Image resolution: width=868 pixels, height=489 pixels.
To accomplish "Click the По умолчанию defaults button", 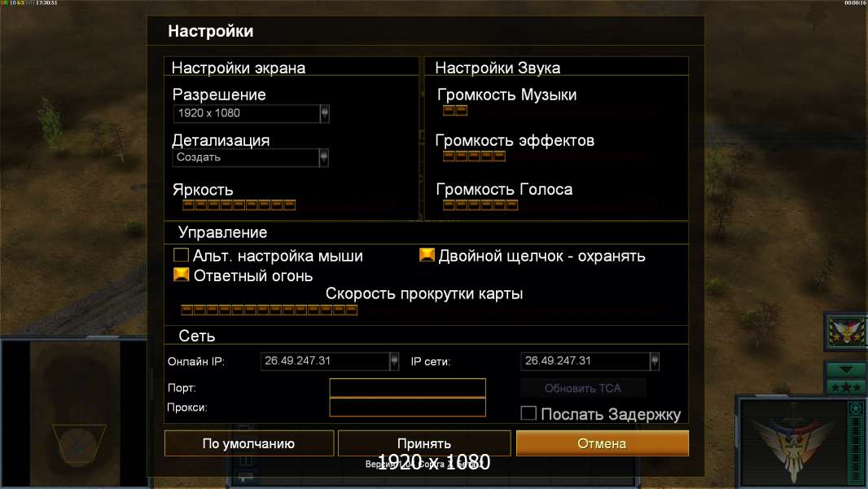I will (x=249, y=443).
